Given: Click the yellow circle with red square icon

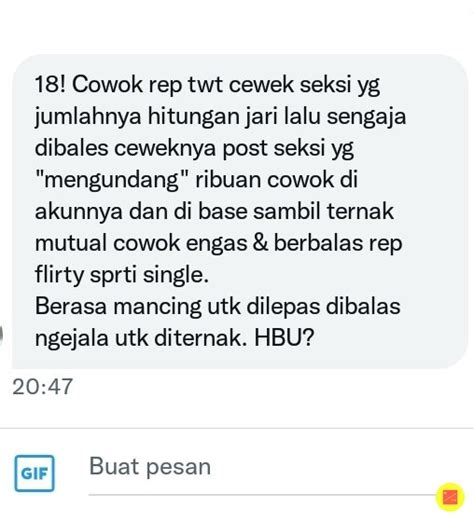Looking at the screenshot, I should [450, 496].
